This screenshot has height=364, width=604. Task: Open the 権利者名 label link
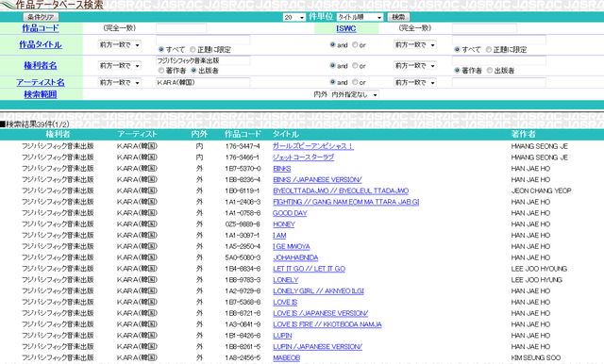coord(41,65)
